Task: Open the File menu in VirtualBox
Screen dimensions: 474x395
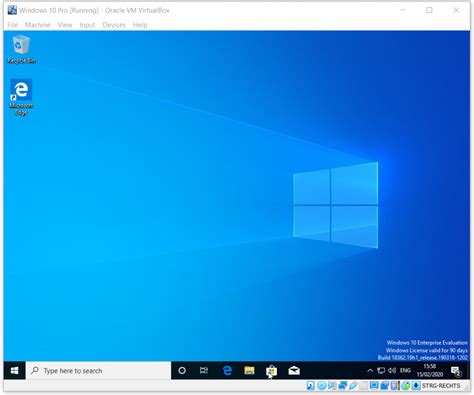Action: (x=12, y=25)
